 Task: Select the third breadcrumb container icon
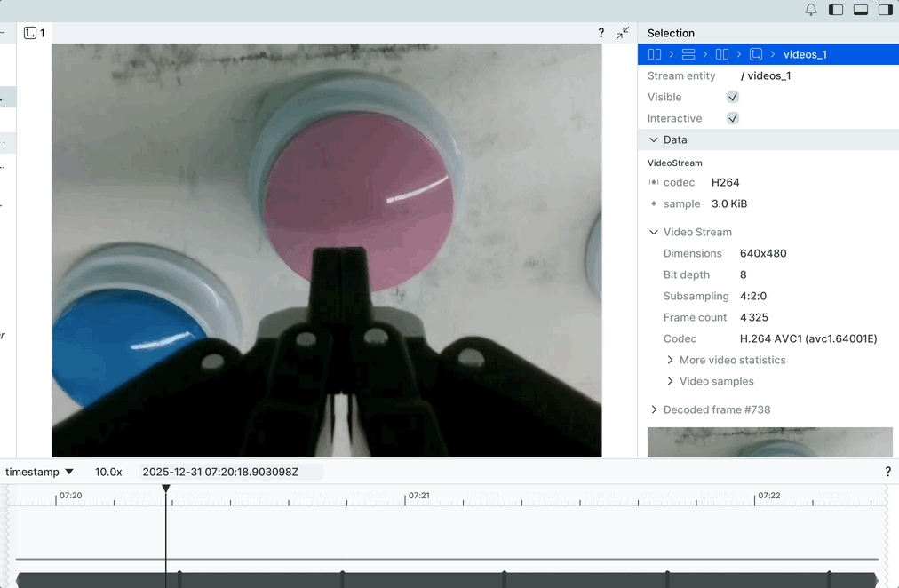(722, 54)
